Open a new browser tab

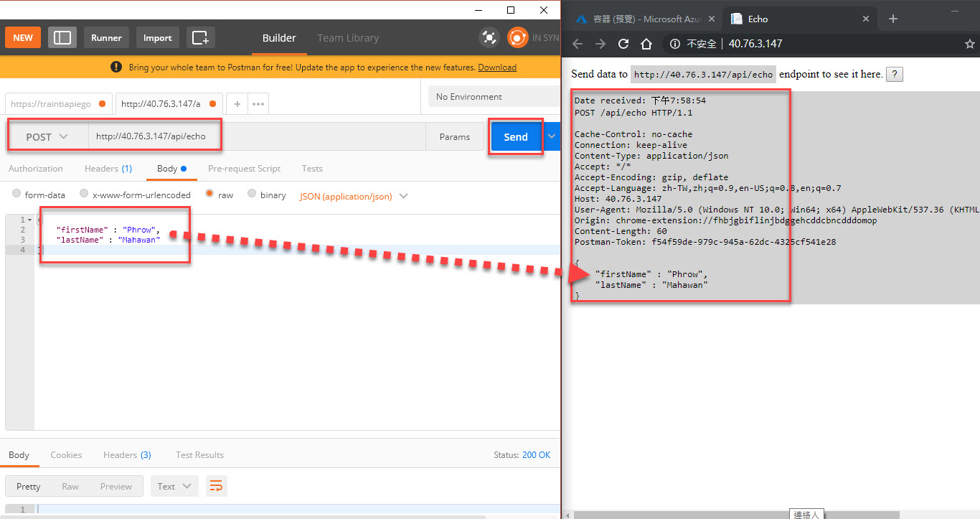tap(893, 19)
